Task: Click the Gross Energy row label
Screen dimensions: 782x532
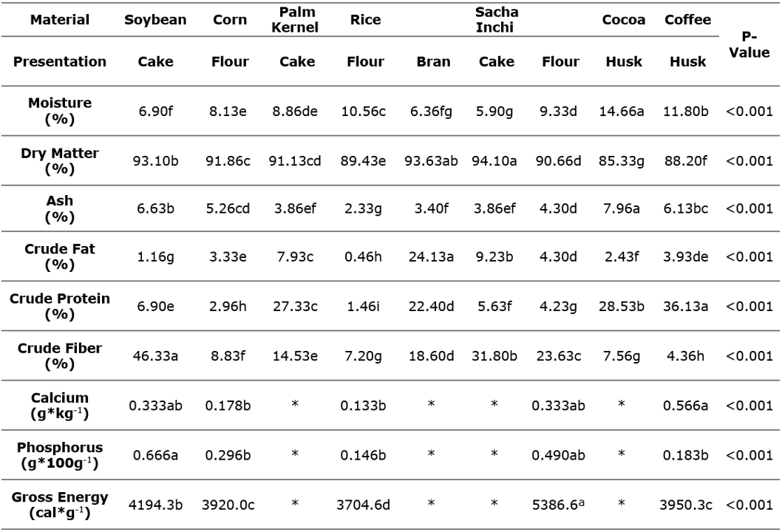Action: (x=60, y=505)
